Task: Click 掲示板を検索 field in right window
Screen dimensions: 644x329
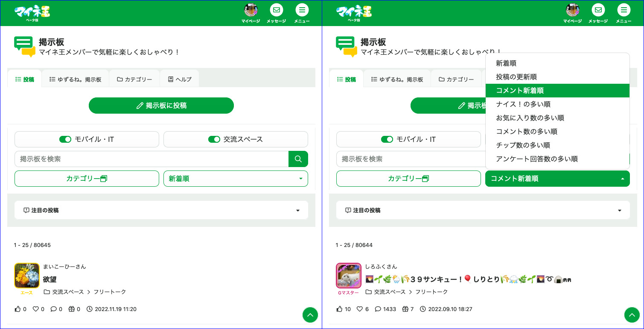Action: tap(411, 159)
